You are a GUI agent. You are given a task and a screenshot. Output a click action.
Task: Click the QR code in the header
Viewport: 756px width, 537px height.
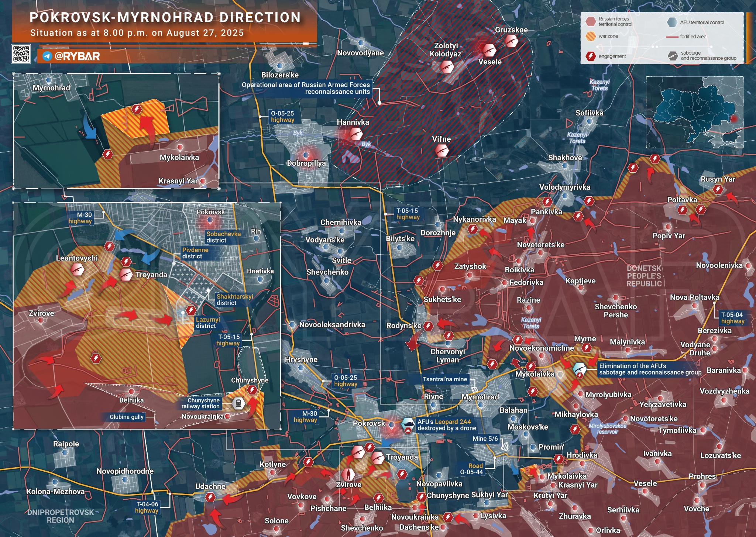tap(21, 54)
